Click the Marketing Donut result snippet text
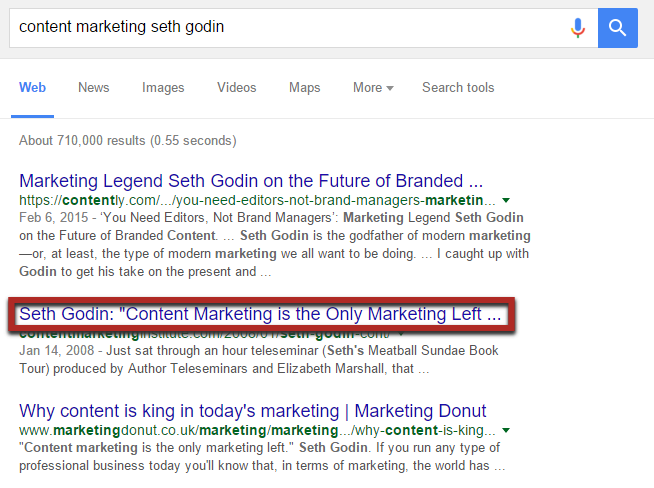Viewport: 654px width, 488px height. 262,457
